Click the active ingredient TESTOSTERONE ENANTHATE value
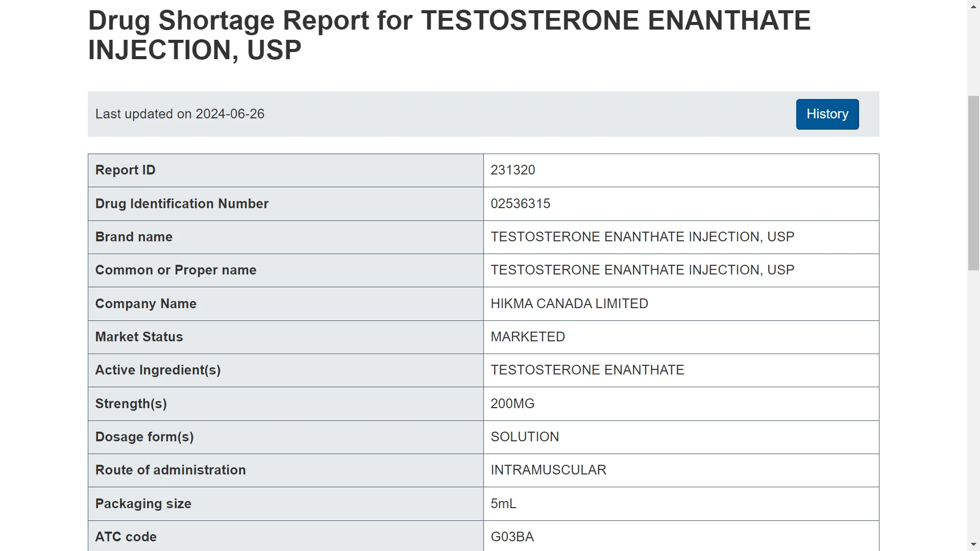980x551 pixels. [587, 370]
